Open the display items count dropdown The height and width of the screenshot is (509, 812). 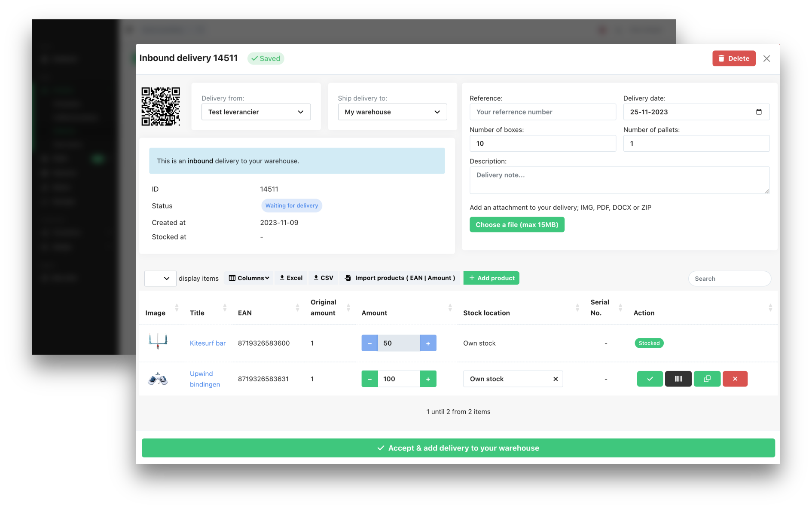coord(160,278)
